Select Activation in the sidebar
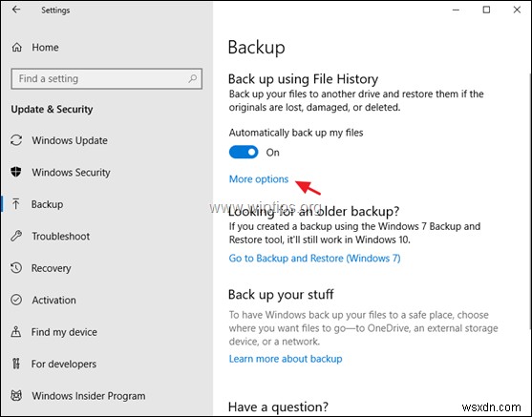This screenshot has height=417, width=532. (53, 300)
